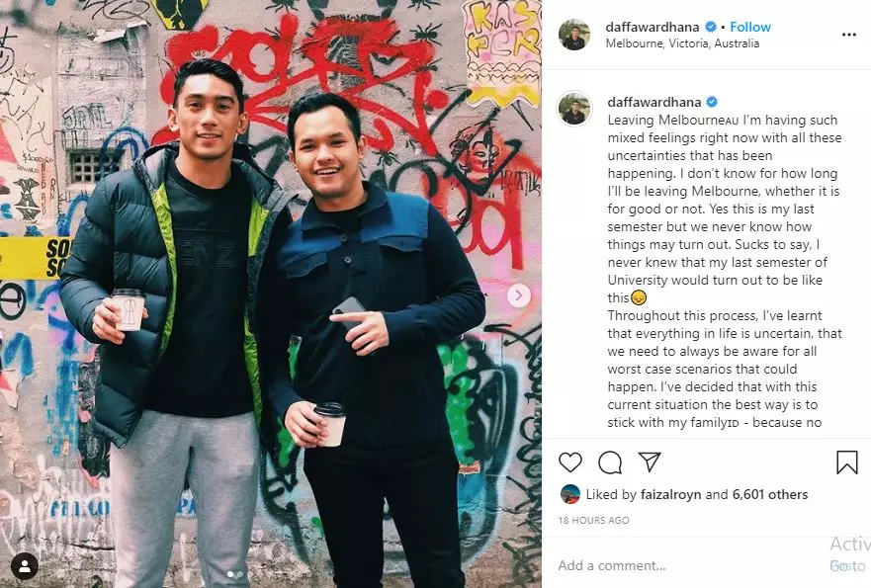Like the post with the heart icon
The height and width of the screenshot is (588, 871).
click(569, 462)
